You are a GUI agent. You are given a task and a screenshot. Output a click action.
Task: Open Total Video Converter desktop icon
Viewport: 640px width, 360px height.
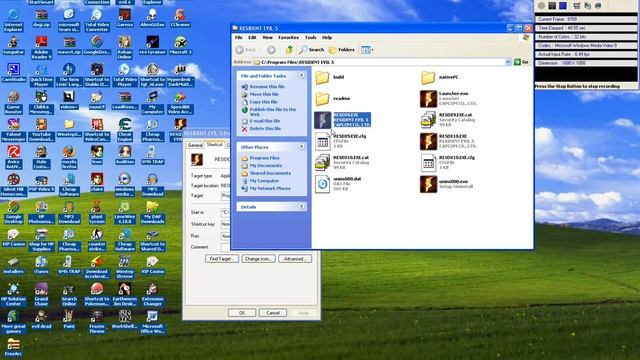(x=97, y=20)
